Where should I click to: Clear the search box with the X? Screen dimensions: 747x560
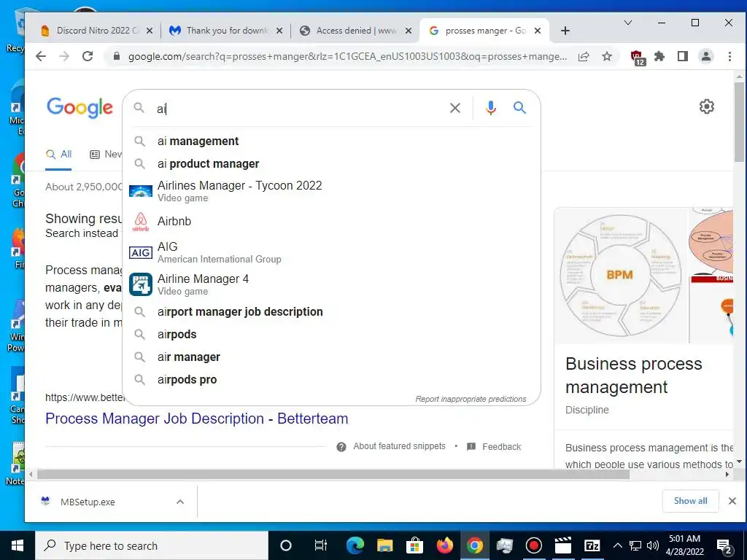[455, 108]
